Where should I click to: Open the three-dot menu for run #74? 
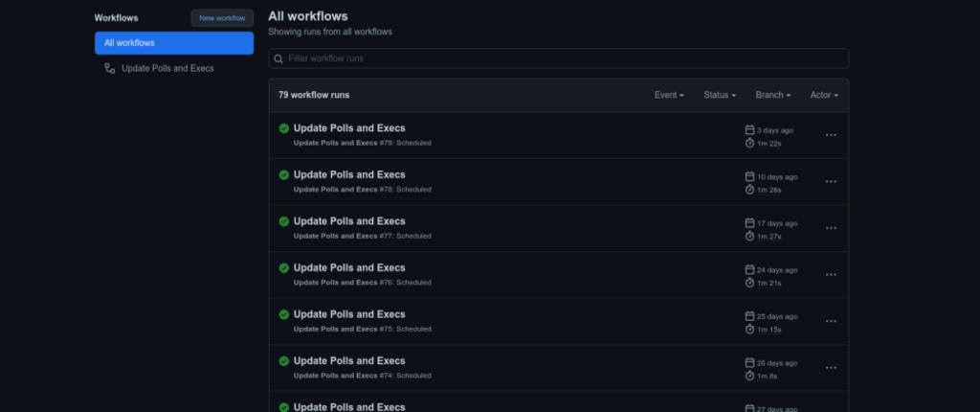coord(831,368)
